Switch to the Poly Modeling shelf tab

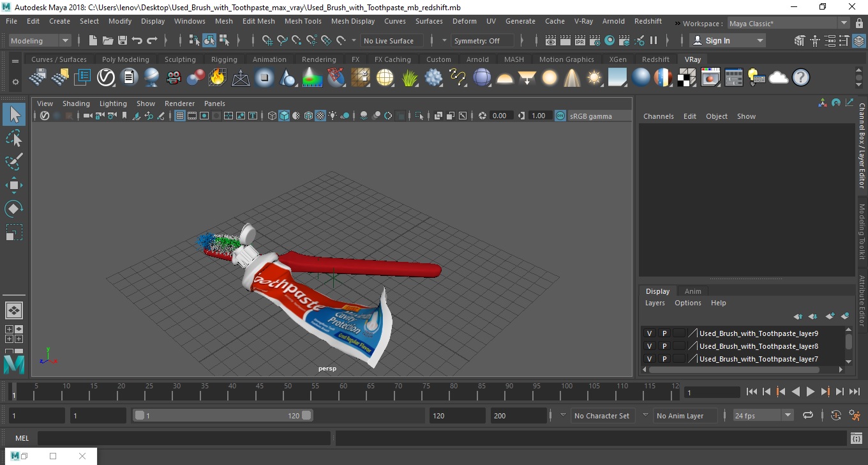[125, 59]
